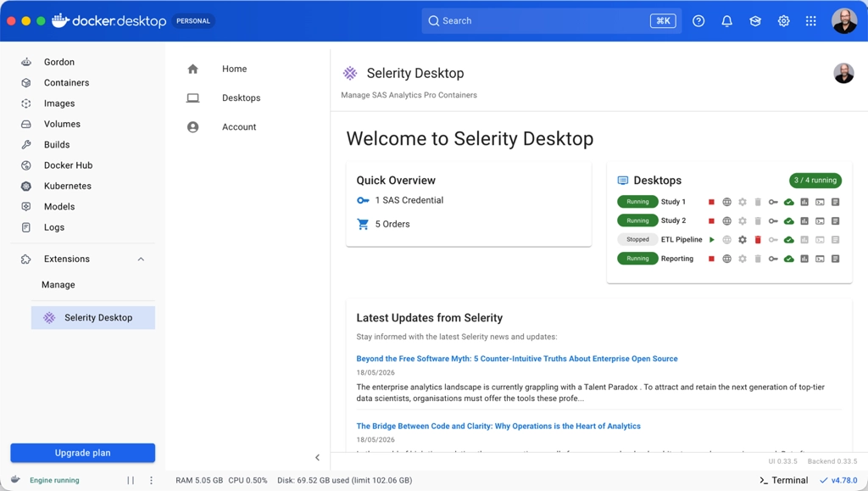
Task: Open the terminal icon for Study 2
Action: [820, 220]
